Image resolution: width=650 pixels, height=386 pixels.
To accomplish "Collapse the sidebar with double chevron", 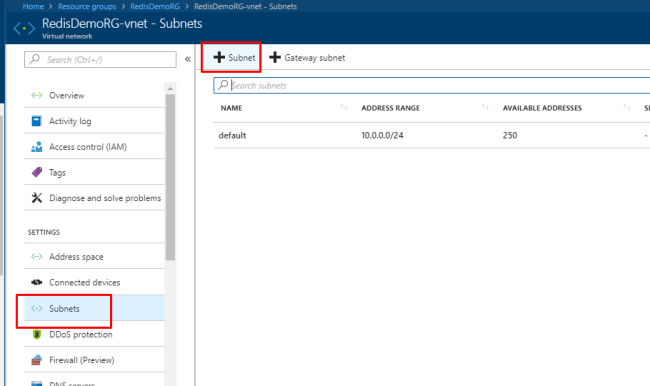I will point(188,59).
